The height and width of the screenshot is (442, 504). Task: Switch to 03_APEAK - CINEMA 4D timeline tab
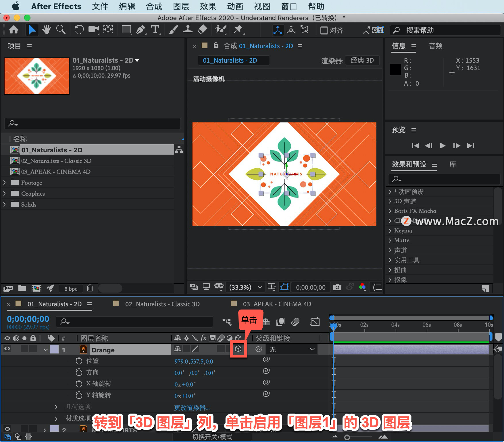(277, 304)
